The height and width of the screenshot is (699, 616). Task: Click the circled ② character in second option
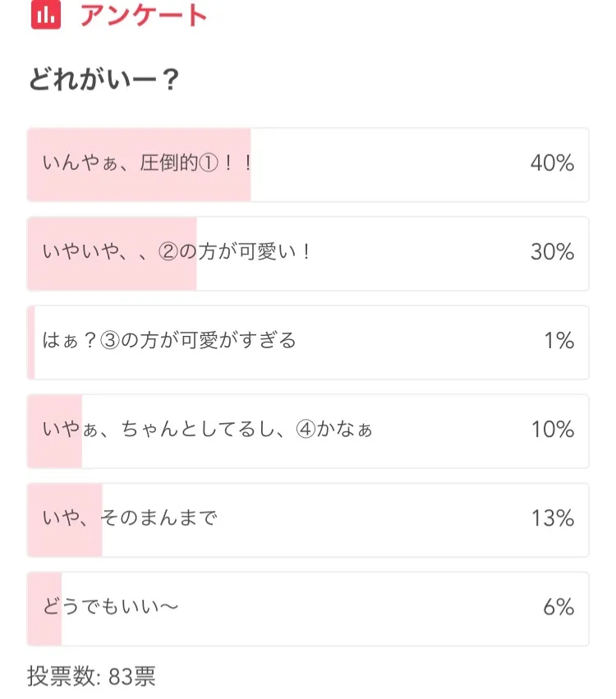(168, 252)
